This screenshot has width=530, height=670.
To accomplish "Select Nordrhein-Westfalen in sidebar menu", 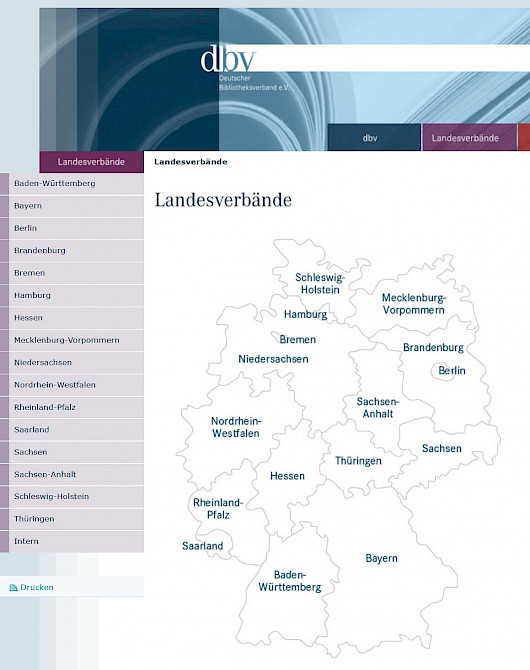I will click(x=72, y=385).
